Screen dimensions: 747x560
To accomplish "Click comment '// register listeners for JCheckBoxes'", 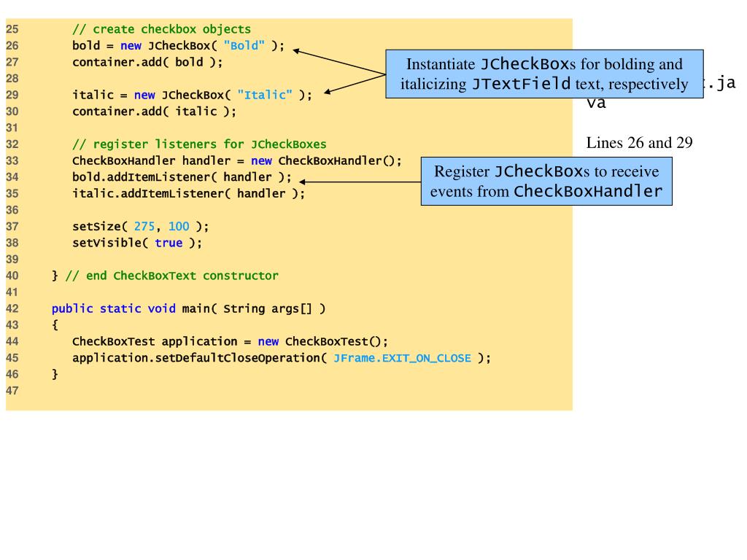I will tap(199, 144).
